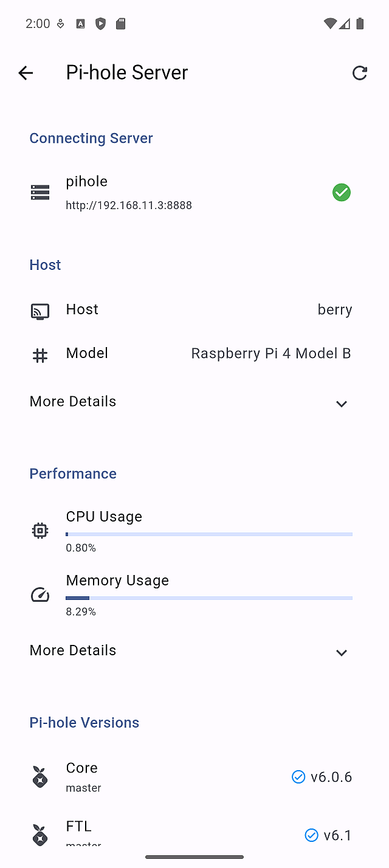Tap the memory speedometer icon
This screenshot has height=868, width=389.
coord(40,594)
